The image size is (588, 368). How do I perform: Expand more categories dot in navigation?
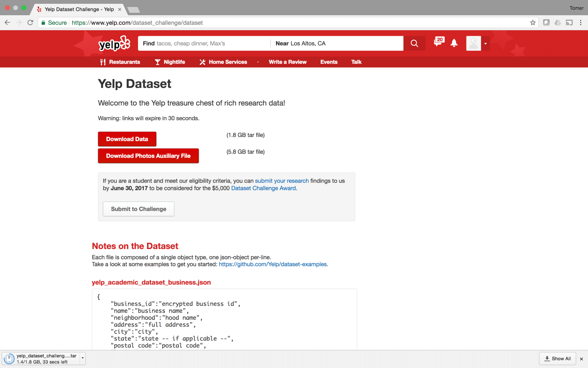[x=258, y=62]
